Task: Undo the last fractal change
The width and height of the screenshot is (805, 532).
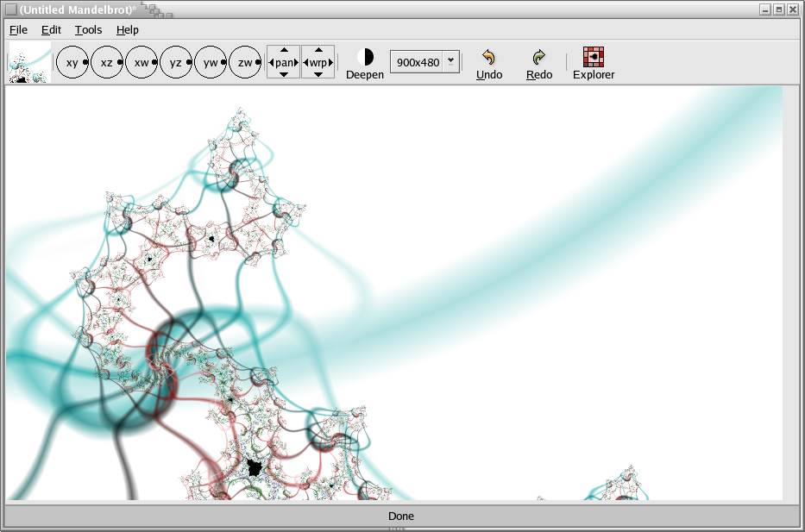Action: click(x=489, y=63)
